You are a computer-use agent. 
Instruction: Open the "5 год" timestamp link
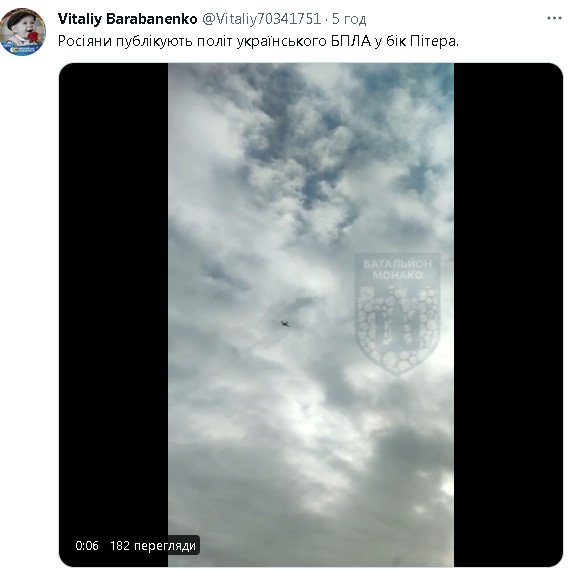(x=349, y=19)
